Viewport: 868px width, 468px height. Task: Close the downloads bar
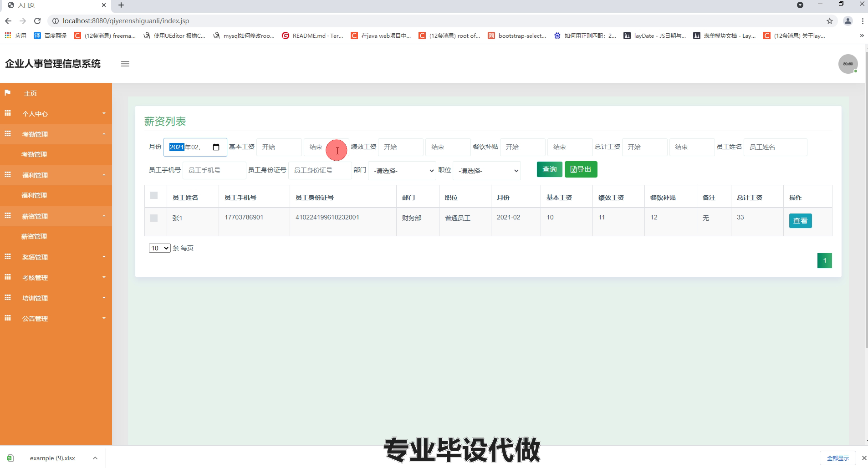click(864, 458)
